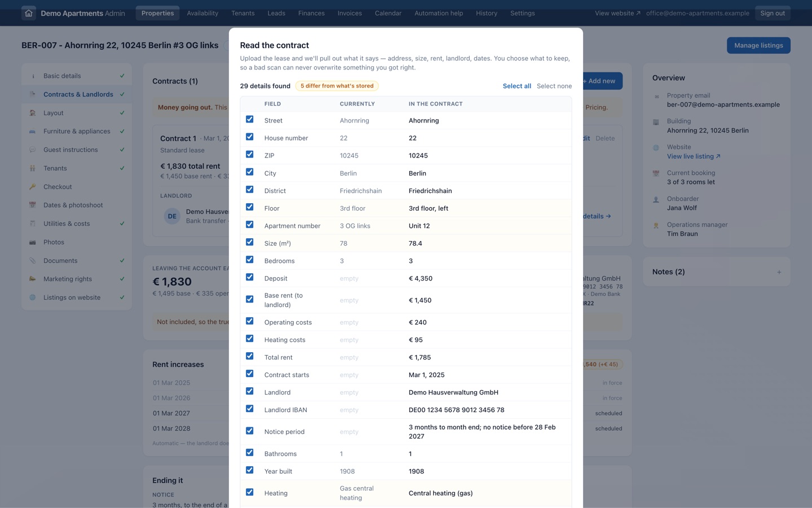Viewport: 812px width, 508px height.
Task: Open View live listing link
Action: 694,156
